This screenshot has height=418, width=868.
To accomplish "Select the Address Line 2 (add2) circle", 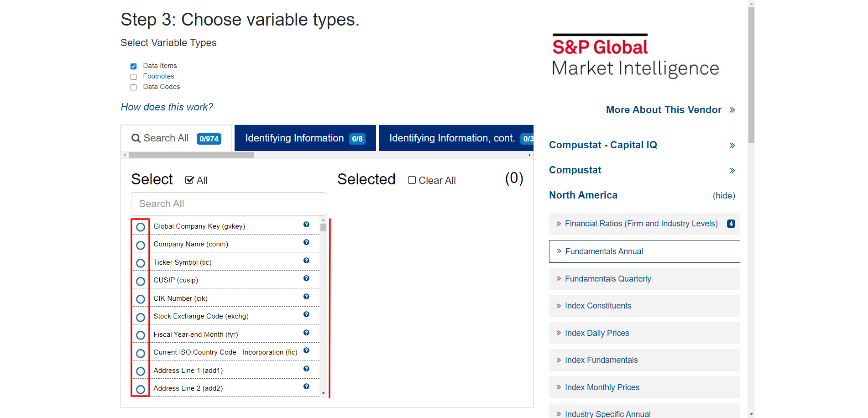I will [141, 389].
